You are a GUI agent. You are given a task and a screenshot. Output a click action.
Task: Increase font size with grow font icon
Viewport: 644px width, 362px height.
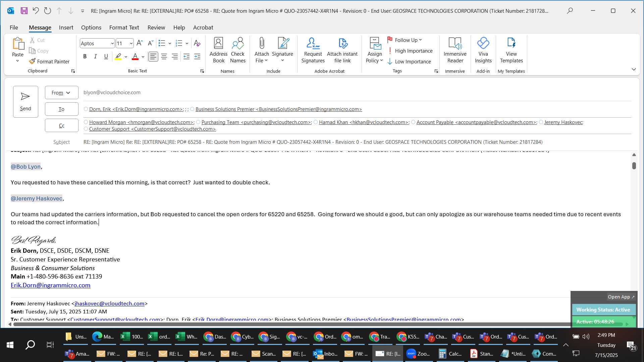[x=140, y=43]
